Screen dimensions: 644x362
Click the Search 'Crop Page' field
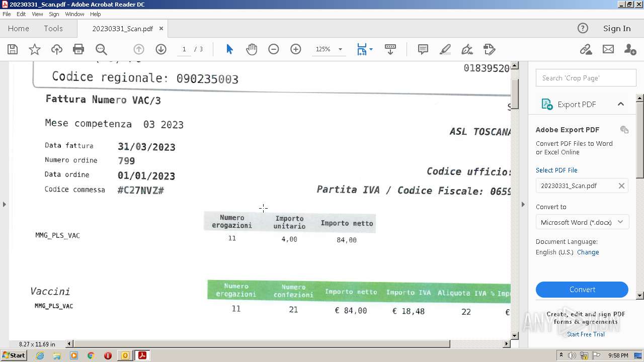586,78
